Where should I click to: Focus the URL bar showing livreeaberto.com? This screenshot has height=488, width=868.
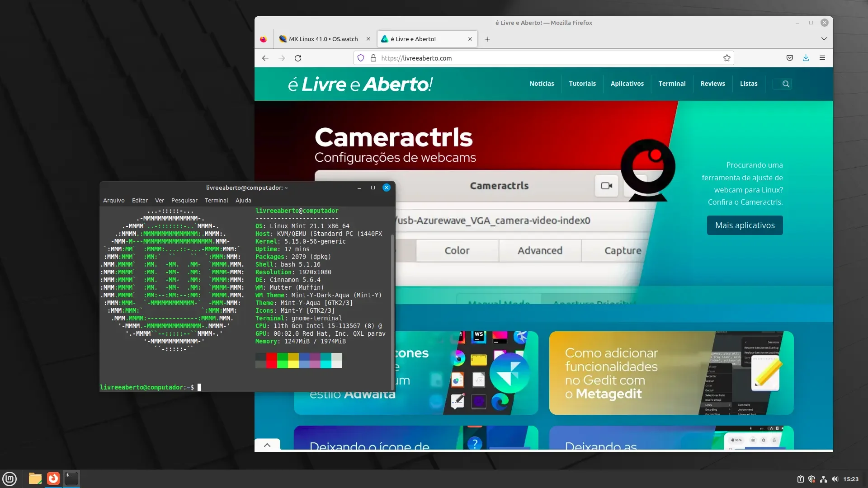coord(542,58)
